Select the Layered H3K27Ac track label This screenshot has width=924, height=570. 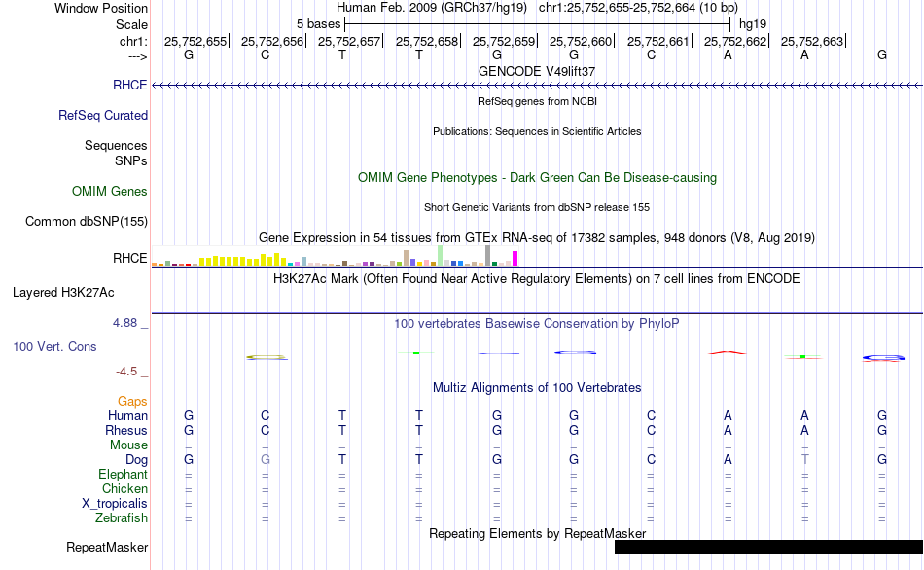(x=63, y=293)
